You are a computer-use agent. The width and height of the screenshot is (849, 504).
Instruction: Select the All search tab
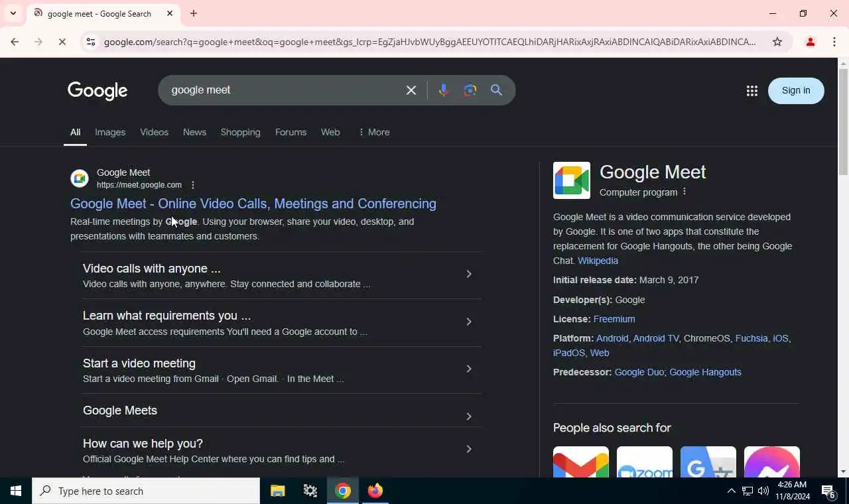tap(75, 132)
